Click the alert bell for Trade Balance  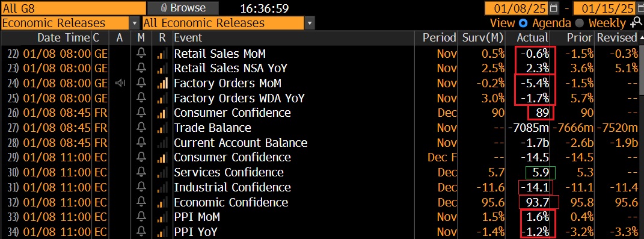click(141, 128)
